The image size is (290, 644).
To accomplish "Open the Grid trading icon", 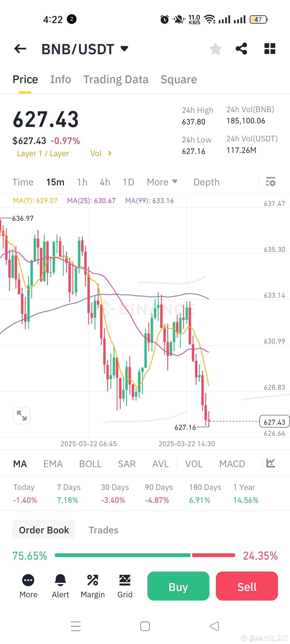I will click(x=125, y=580).
